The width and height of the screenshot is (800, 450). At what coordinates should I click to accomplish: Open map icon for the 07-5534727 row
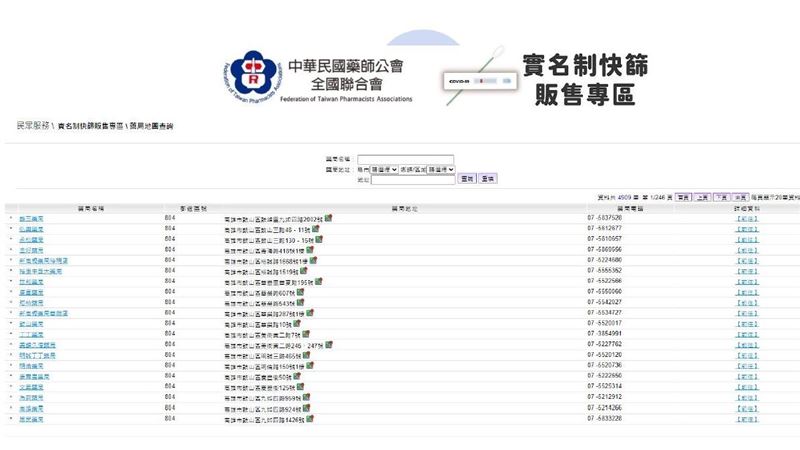click(309, 313)
